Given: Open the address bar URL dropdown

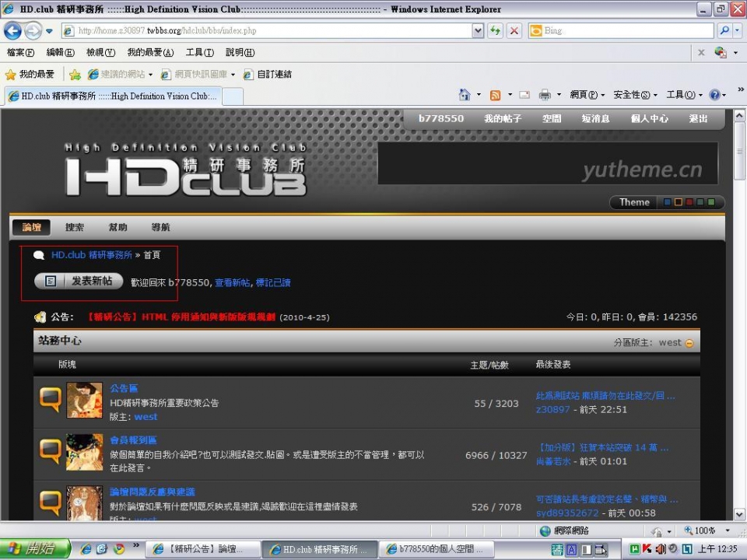Looking at the screenshot, I should pos(478,31).
